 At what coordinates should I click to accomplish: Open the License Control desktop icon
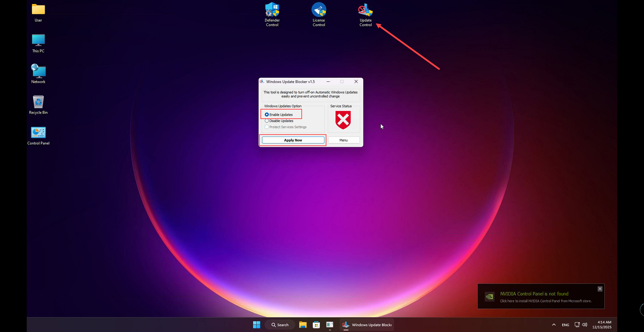pyautogui.click(x=319, y=11)
